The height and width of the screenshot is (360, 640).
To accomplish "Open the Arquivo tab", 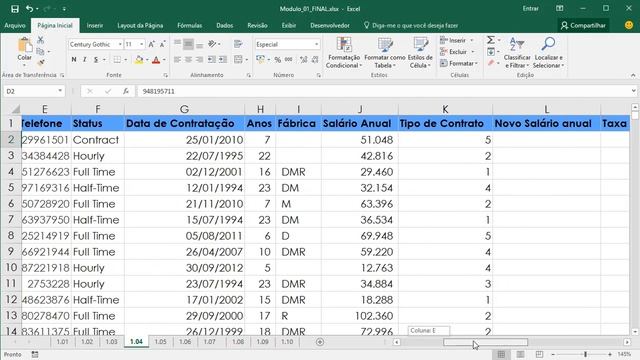I will point(15,25).
